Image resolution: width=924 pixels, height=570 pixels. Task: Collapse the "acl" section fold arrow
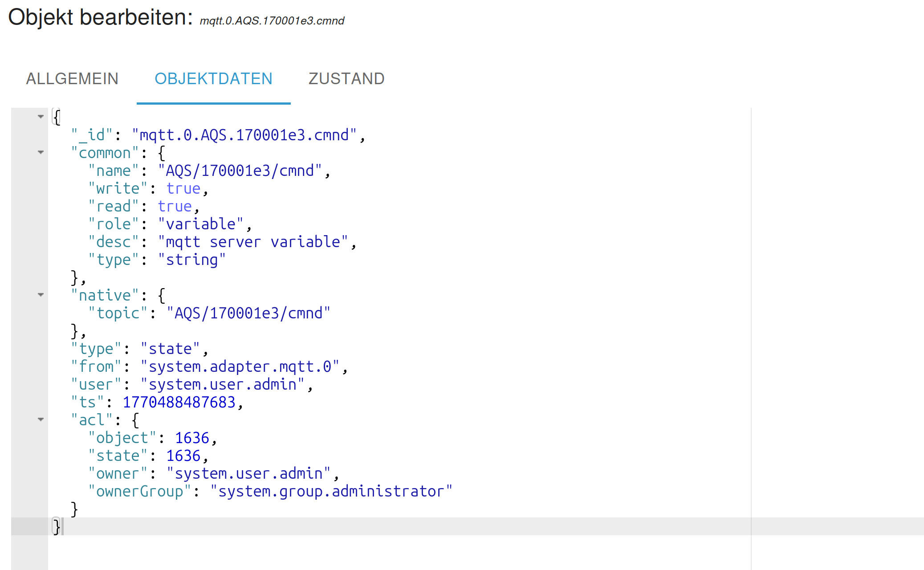click(x=41, y=419)
